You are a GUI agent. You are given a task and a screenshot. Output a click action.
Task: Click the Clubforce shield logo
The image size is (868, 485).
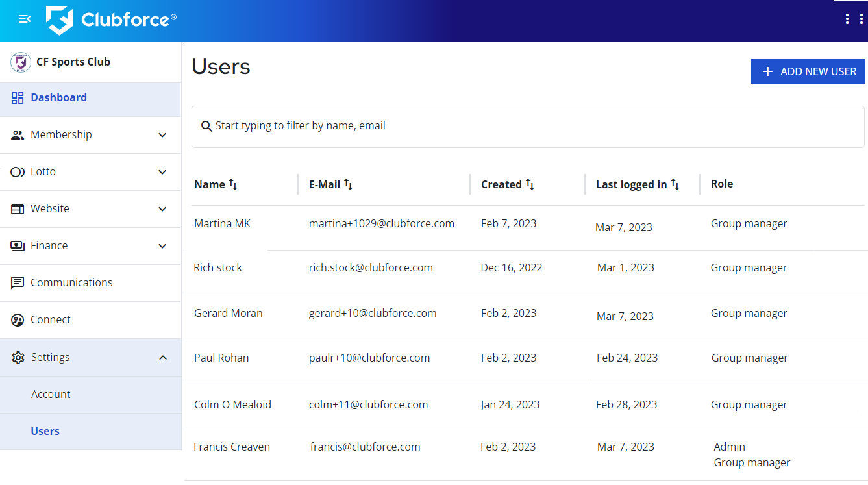coord(59,20)
